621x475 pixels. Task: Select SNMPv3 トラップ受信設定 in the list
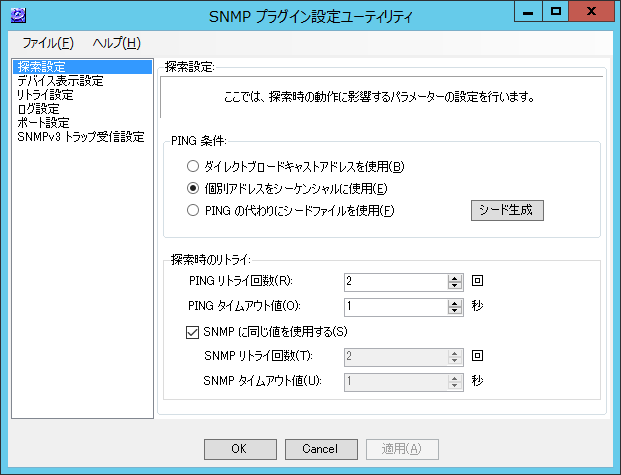81,137
